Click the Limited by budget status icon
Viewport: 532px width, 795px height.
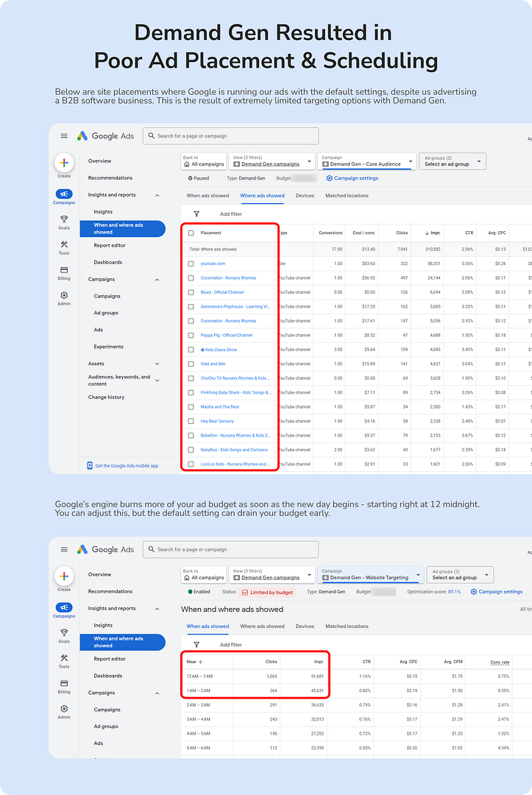coord(244,592)
